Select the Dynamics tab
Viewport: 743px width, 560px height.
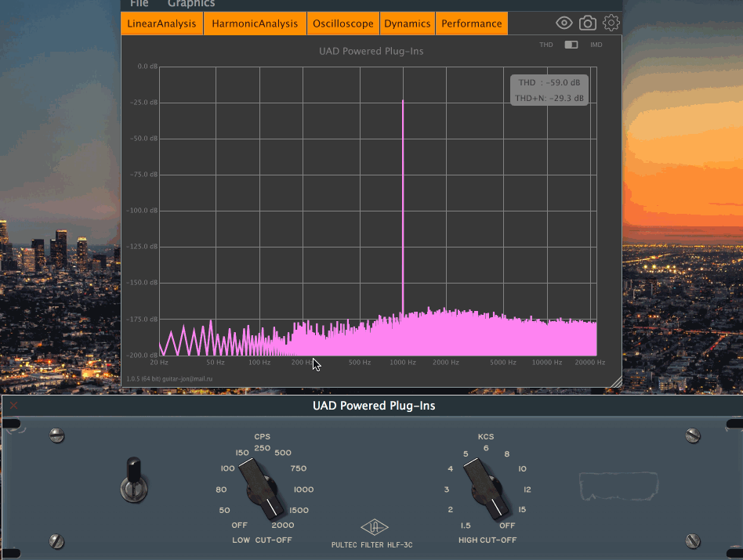click(x=407, y=23)
